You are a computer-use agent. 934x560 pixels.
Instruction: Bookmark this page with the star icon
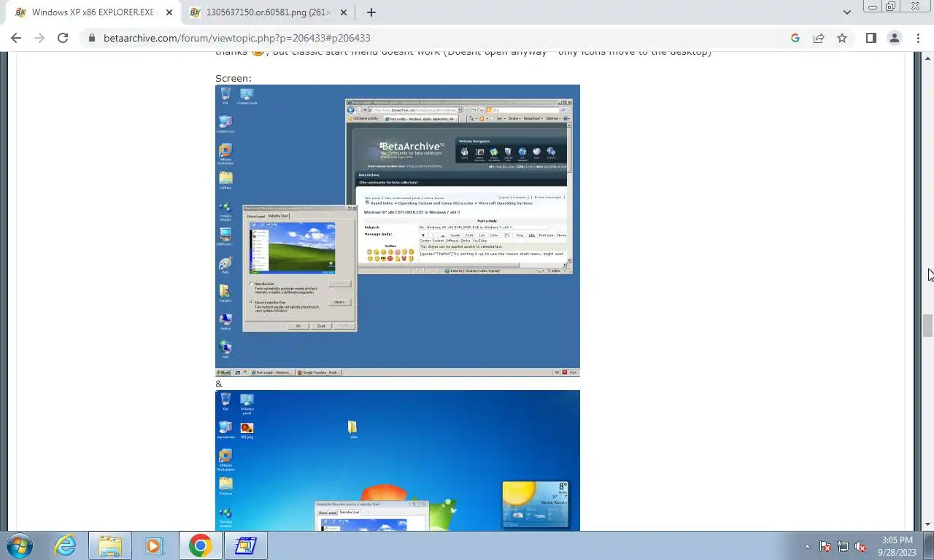coord(842,38)
